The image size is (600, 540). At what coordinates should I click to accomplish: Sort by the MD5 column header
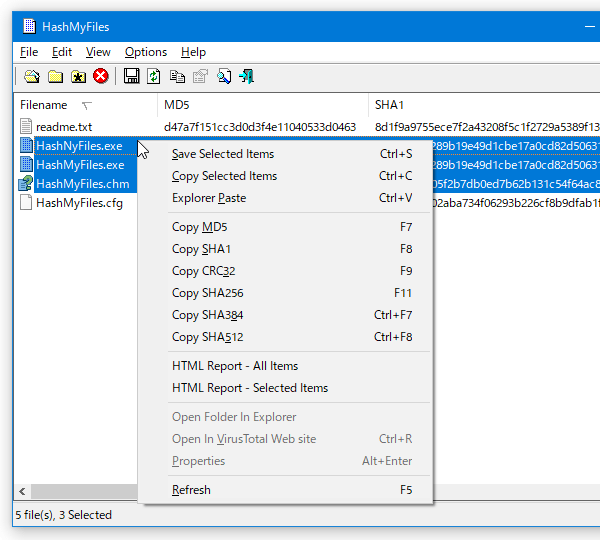coord(263,105)
